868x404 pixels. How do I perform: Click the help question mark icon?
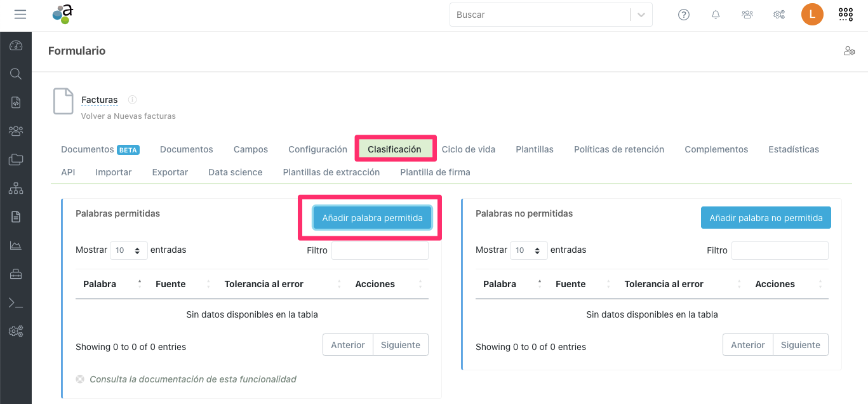coord(684,15)
